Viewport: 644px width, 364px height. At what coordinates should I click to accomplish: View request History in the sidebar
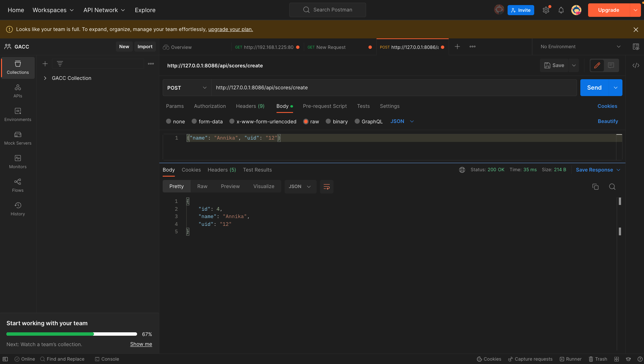point(18,208)
